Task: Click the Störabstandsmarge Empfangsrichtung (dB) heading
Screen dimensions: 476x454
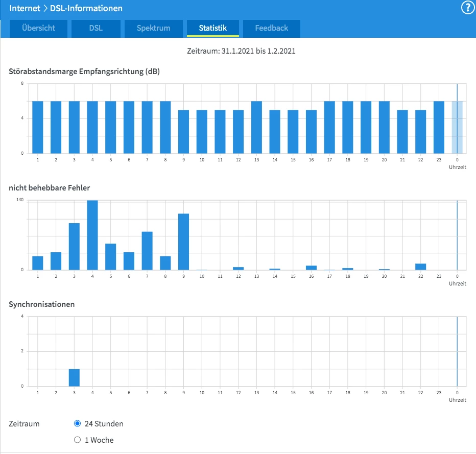Action: [84, 71]
